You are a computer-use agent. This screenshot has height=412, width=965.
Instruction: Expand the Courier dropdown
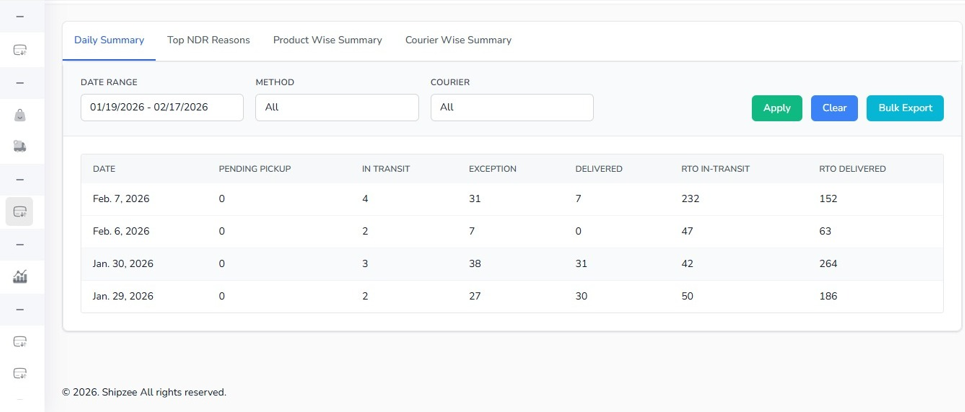click(x=512, y=107)
